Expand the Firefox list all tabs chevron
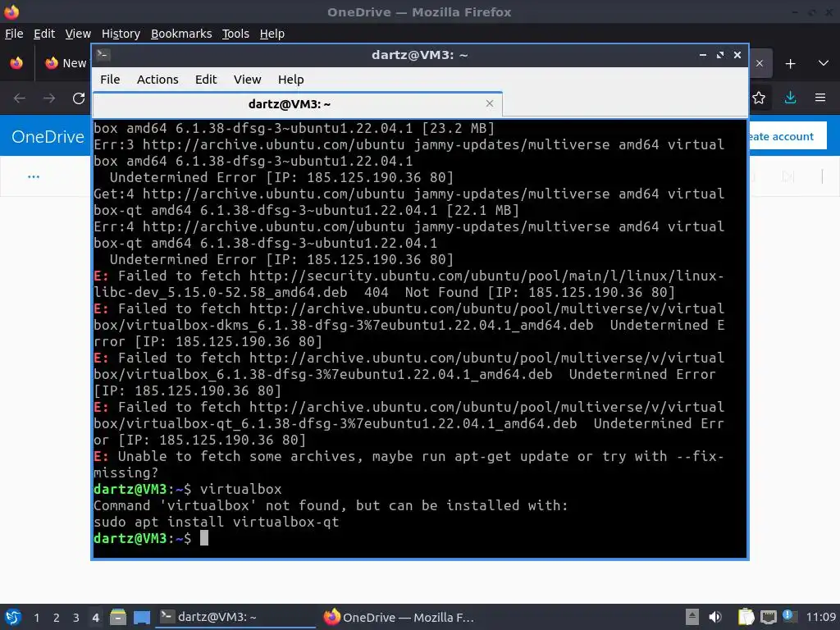 tap(824, 63)
